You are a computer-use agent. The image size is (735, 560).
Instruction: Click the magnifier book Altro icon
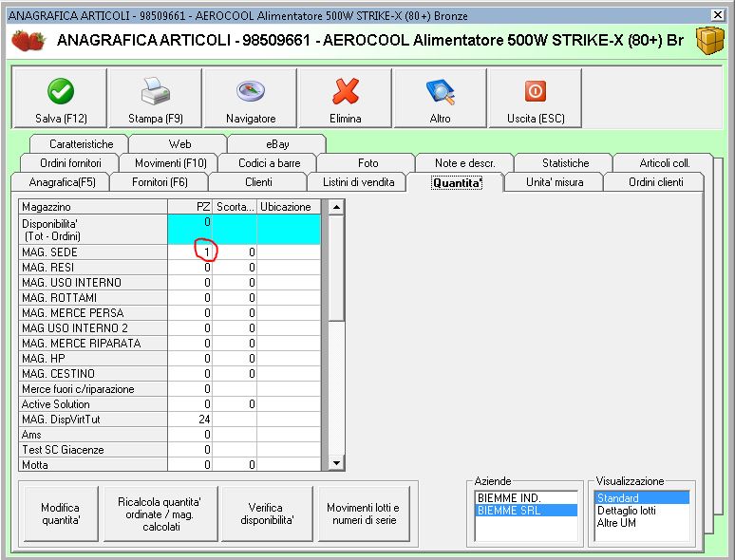pyautogui.click(x=441, y=91)
